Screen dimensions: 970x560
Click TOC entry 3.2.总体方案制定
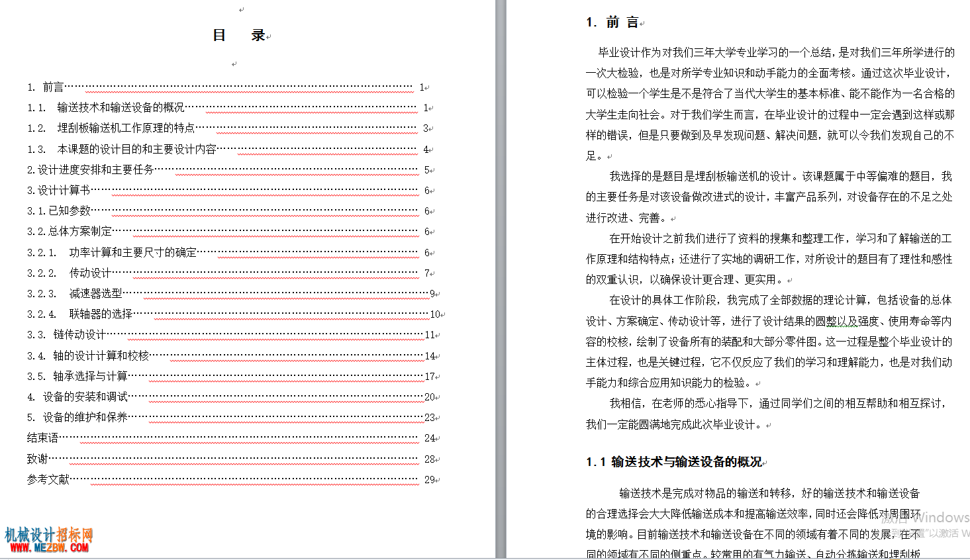(70, 231)
